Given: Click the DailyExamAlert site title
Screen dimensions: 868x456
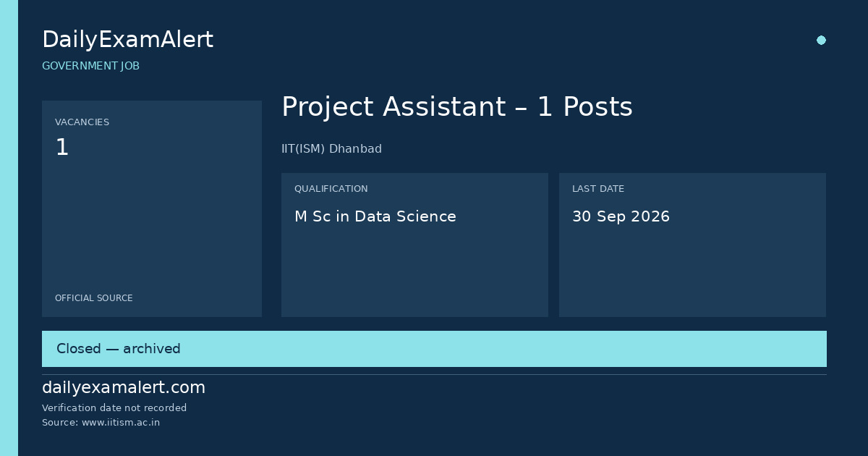Looking at the screenshot, I should point(127,40).
